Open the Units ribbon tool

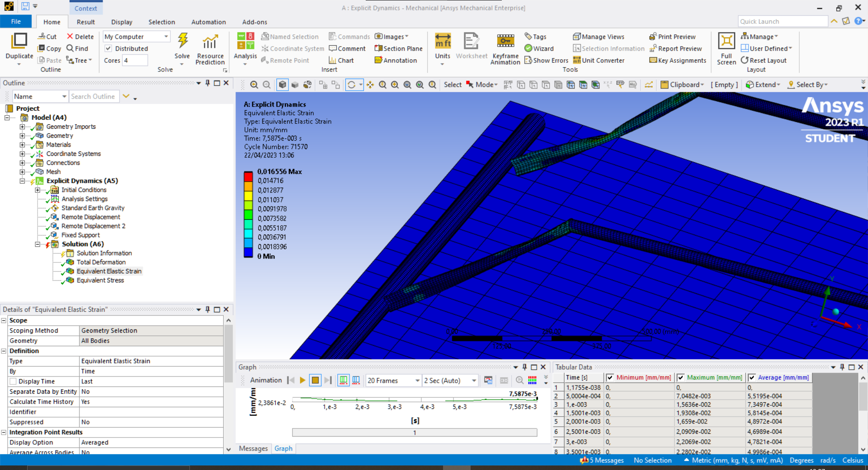(443, 42)
